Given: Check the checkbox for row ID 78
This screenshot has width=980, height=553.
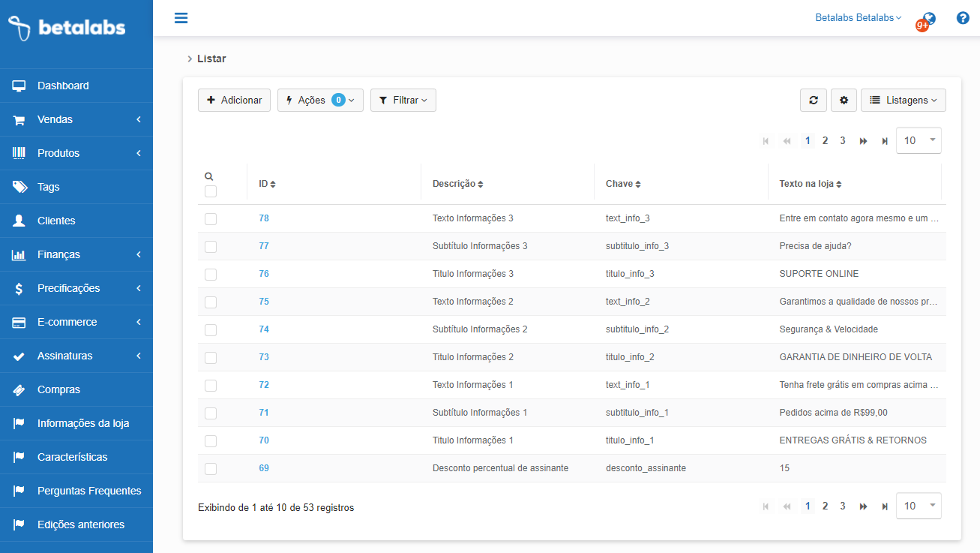Looking at the screenshot, I should (x=211, y=219).
